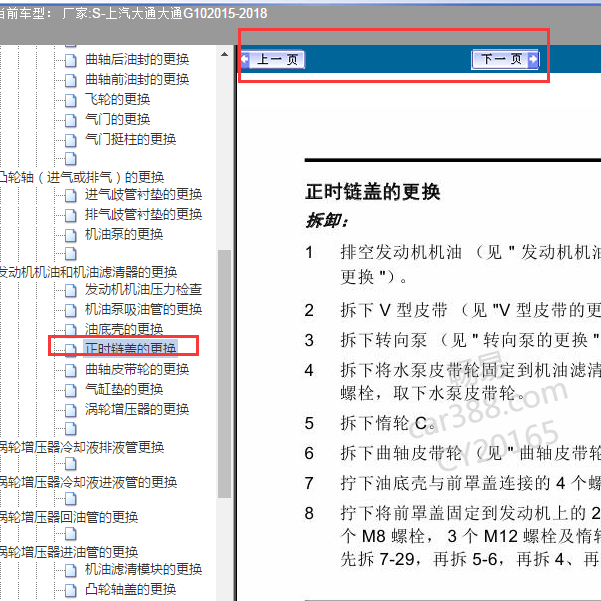Open 曲轴皮带轮的更换 entry
601x601 pixels.
(137, 369)
